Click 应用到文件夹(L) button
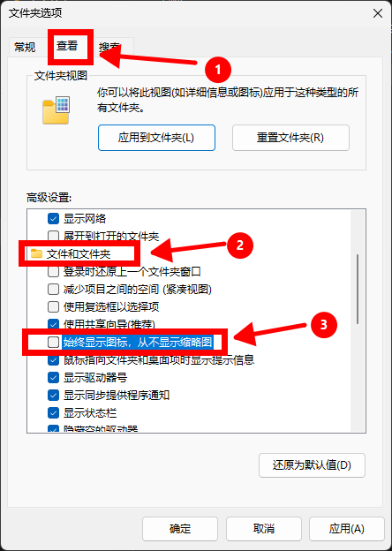Image resolution: width=392 pixels, height=551 pixels. (x=156, y=138)
